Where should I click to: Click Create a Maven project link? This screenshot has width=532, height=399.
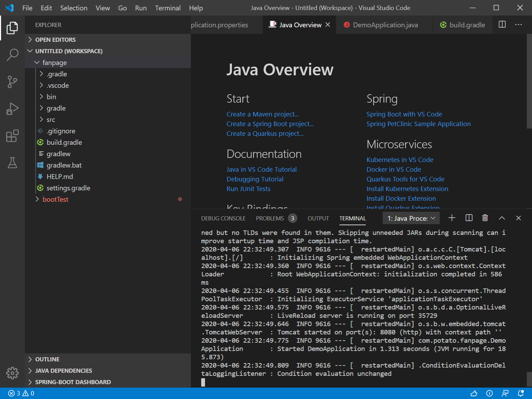click(263, 114)
